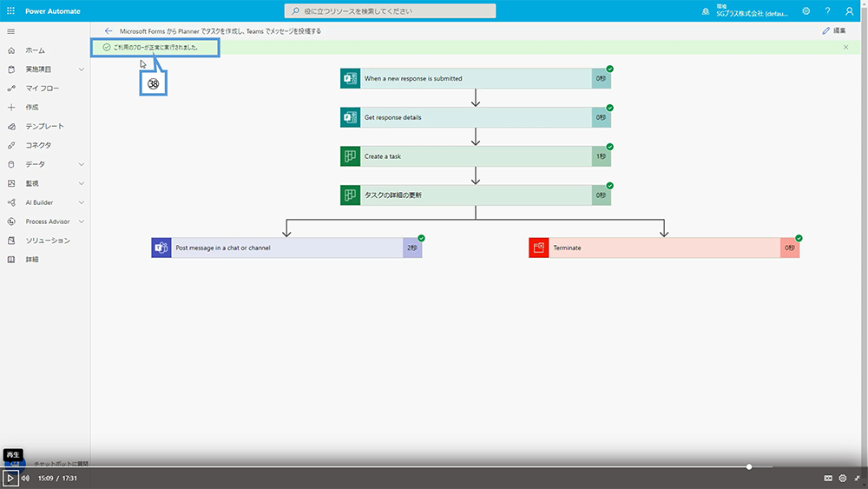Screen dimensions: 868x489
Task: Expand the Process Advisor sidebar chevron
Action: point(82,221)
